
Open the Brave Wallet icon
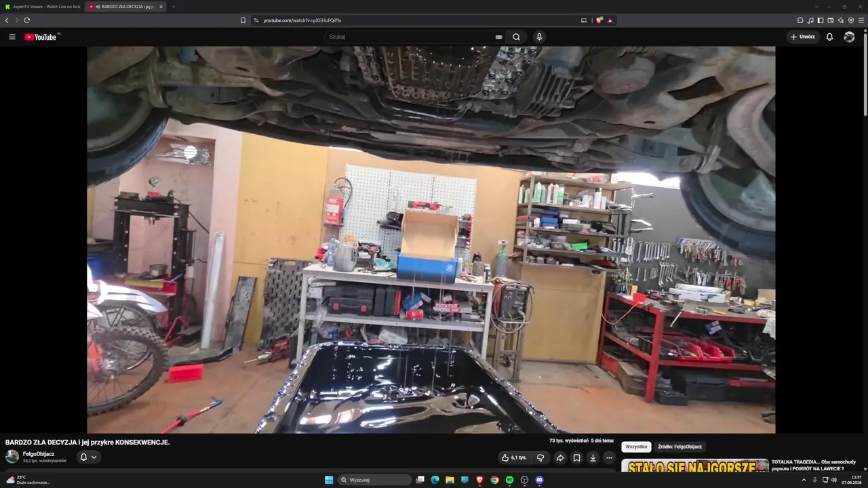(x=831, y=20)
